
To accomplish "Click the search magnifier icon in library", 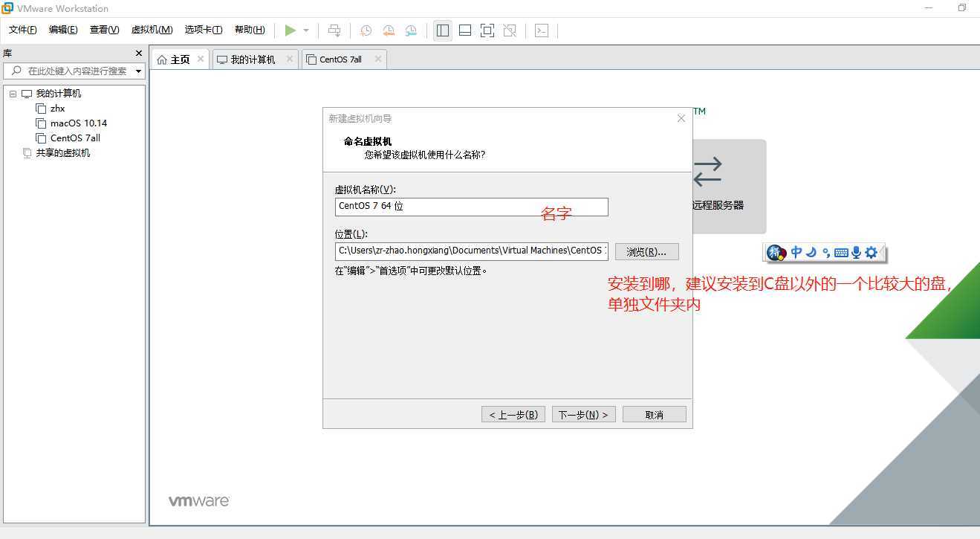I will 16,71.
